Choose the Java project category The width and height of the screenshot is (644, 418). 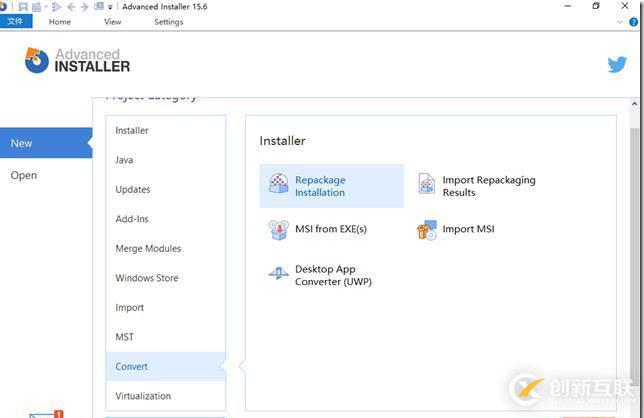click(166, 160)
